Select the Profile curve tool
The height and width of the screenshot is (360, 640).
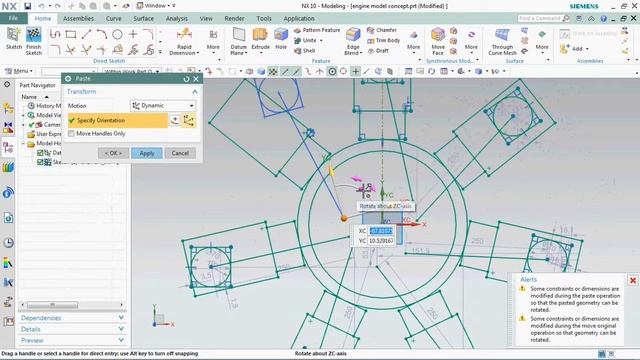point(55,34)
